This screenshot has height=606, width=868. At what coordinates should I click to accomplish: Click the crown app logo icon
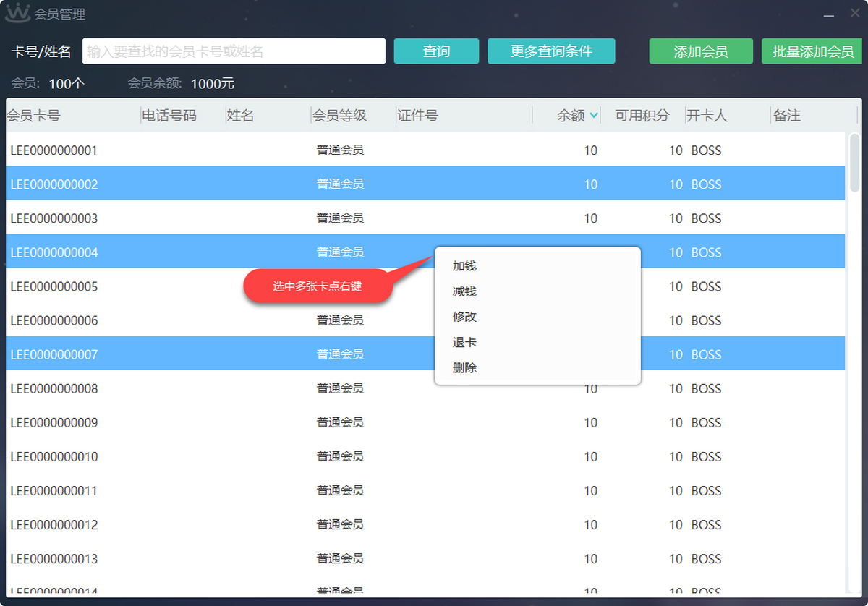coord(17,14)
